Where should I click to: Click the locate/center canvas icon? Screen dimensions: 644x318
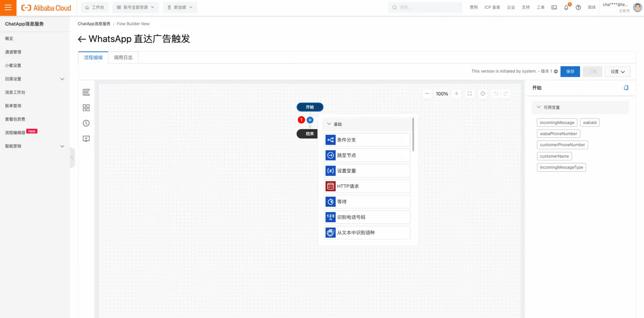[x=483, y=93]
